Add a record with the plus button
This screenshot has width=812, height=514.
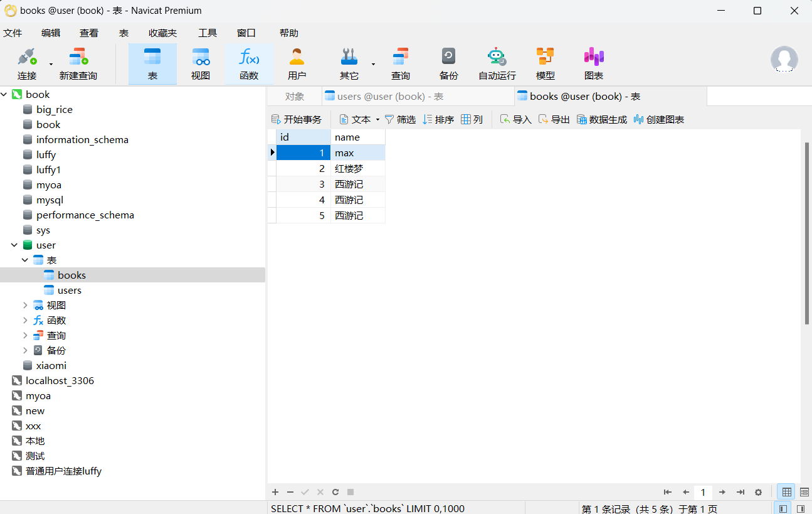pyautogui.click(x=275, y=492)
